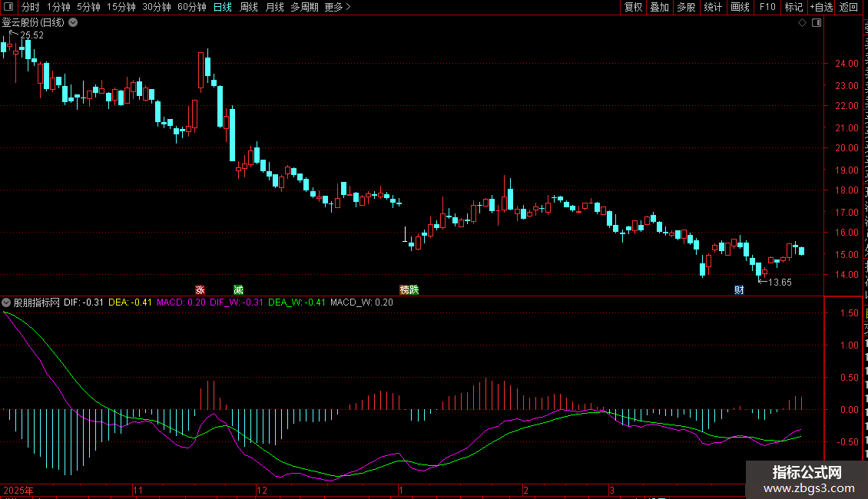The width and height of the screenshot is (868, 499).
Task: Click the 榜 event marker
Action: tap(404, 290)
